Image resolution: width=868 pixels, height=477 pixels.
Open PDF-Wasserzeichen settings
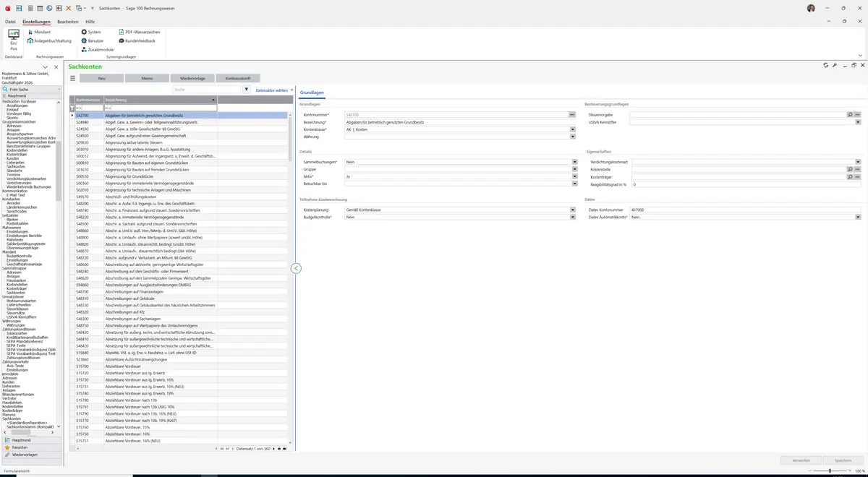(139, 33)
